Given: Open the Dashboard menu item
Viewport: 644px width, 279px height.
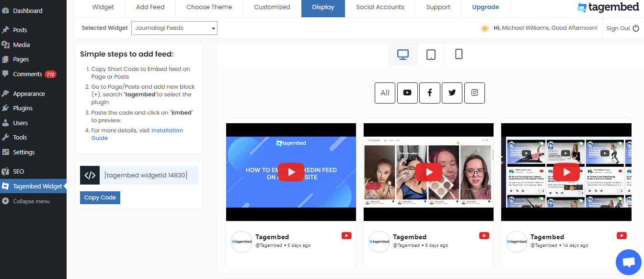Looking at the screenshot, I should point(33,11).
